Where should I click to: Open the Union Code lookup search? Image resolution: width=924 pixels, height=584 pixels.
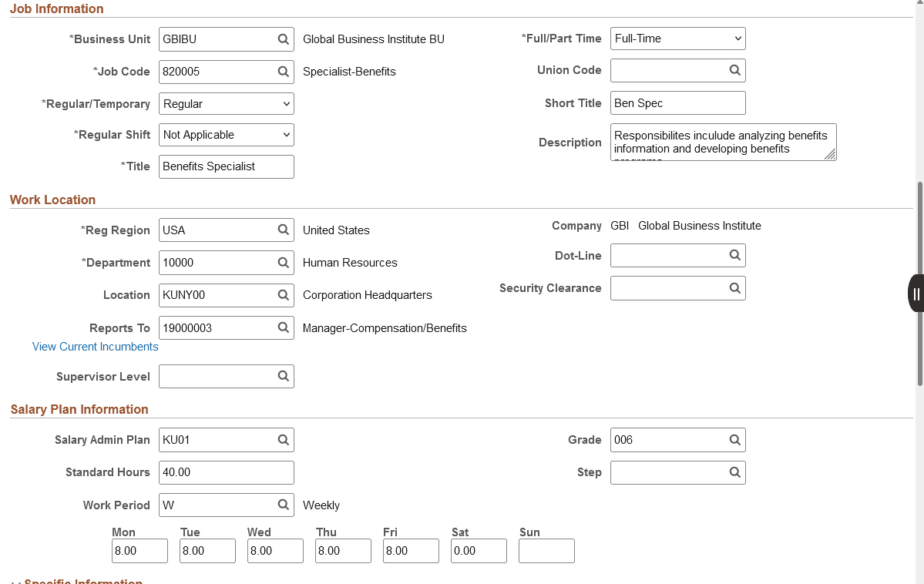(734, 70)
